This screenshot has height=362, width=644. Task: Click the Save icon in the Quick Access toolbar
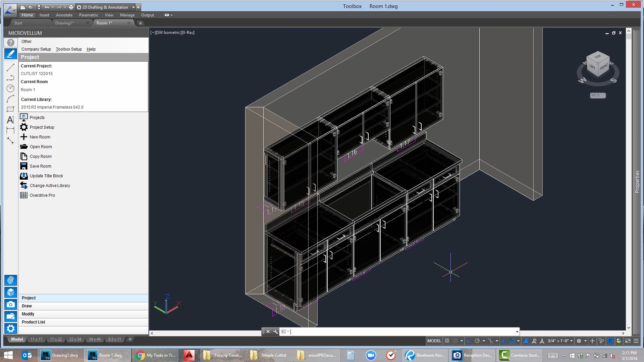38,7
